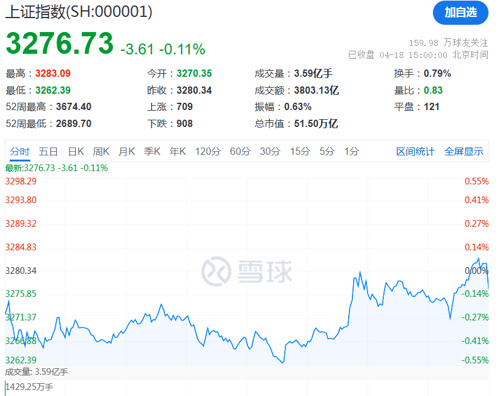Screen dimensions: 500x396
Task: Click the 万球友关注 follower count
Action: 449,43
